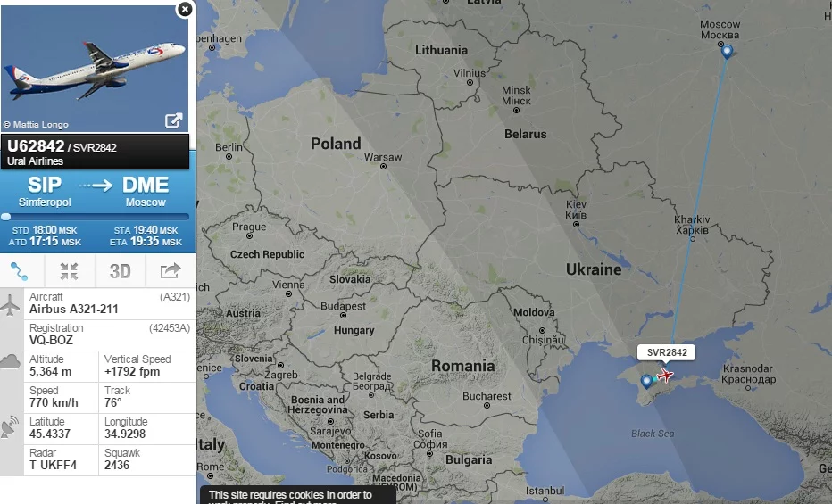
Task: Click the SVR2842 callsign label on map
Action: 667,352
